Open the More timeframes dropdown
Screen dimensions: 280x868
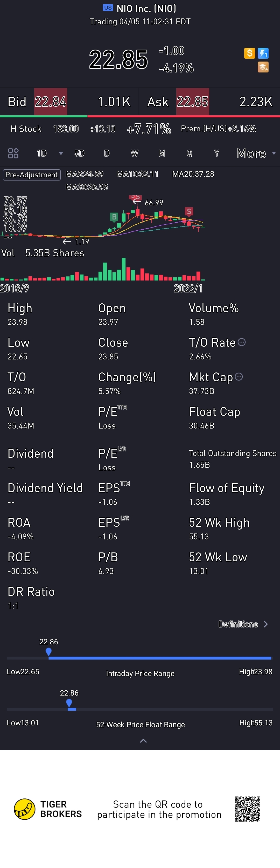tap(256, 153)
